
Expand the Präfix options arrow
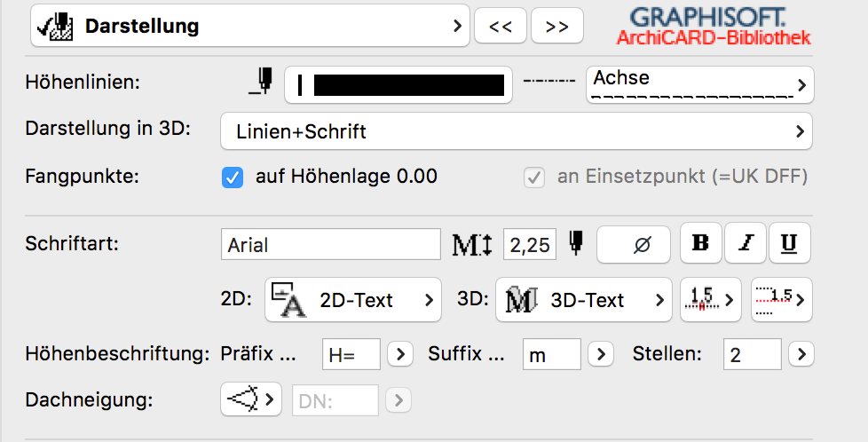(400, 355)
